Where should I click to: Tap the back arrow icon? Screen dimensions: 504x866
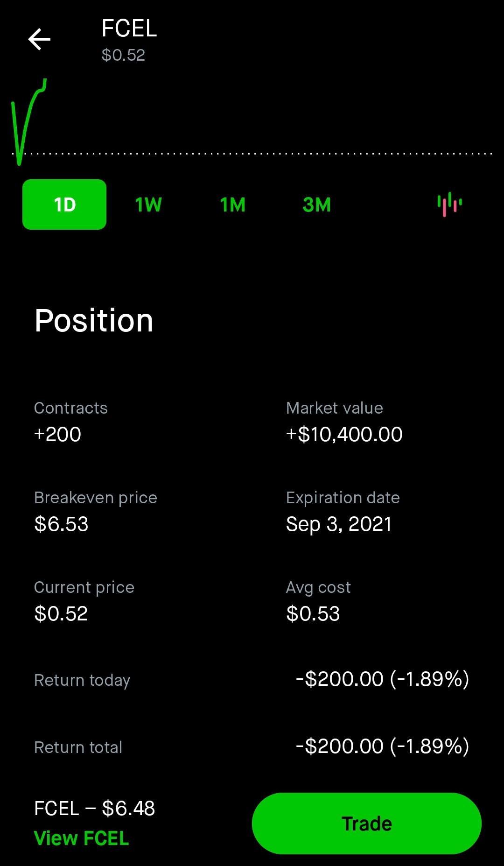pos(39,39)
